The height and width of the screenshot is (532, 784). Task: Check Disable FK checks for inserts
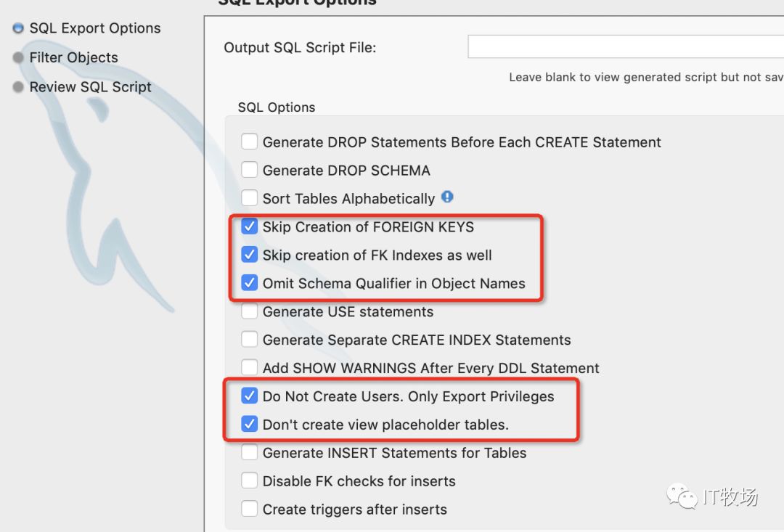[x=250, y=481]
